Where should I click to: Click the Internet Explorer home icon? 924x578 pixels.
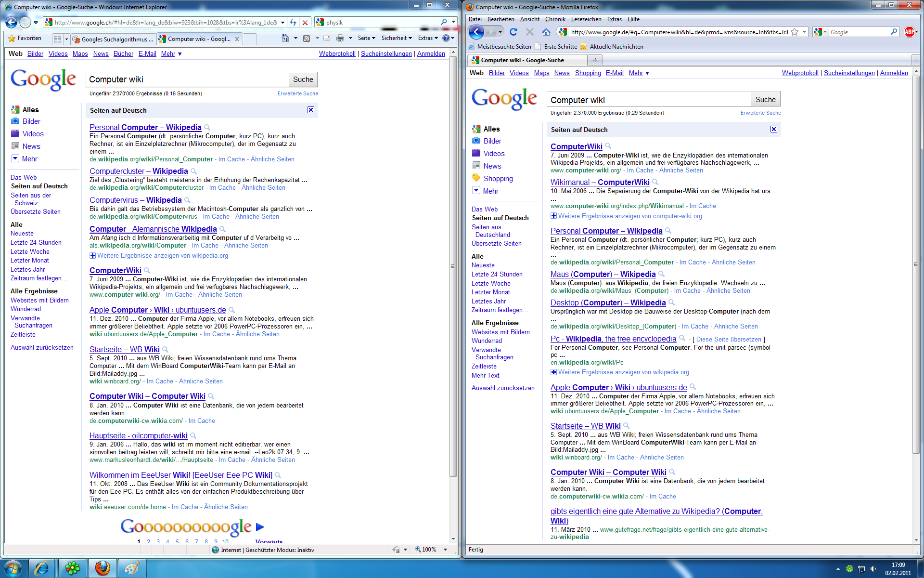coord(285,38)
